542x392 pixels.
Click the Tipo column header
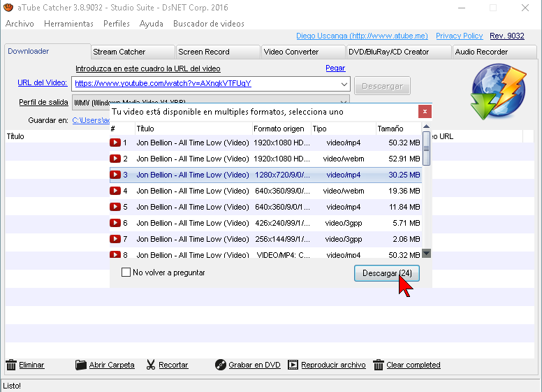point(343,129)
